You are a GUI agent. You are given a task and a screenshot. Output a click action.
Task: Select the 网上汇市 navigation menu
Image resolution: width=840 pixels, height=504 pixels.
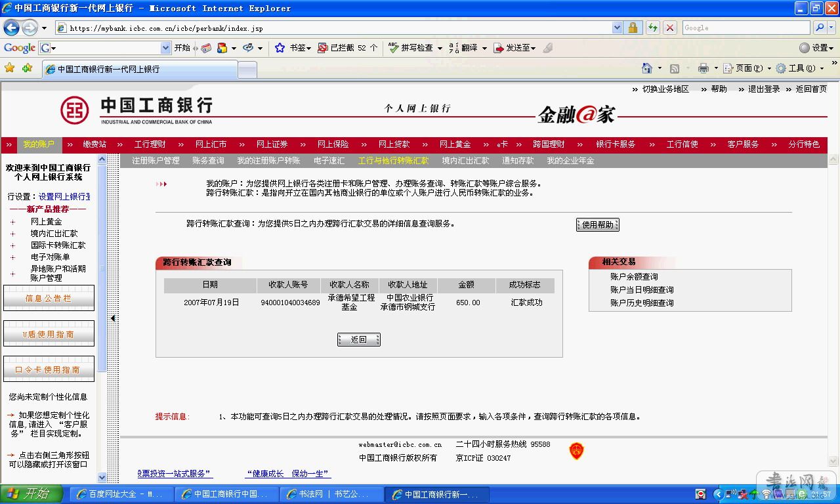(x=211, y=144)
